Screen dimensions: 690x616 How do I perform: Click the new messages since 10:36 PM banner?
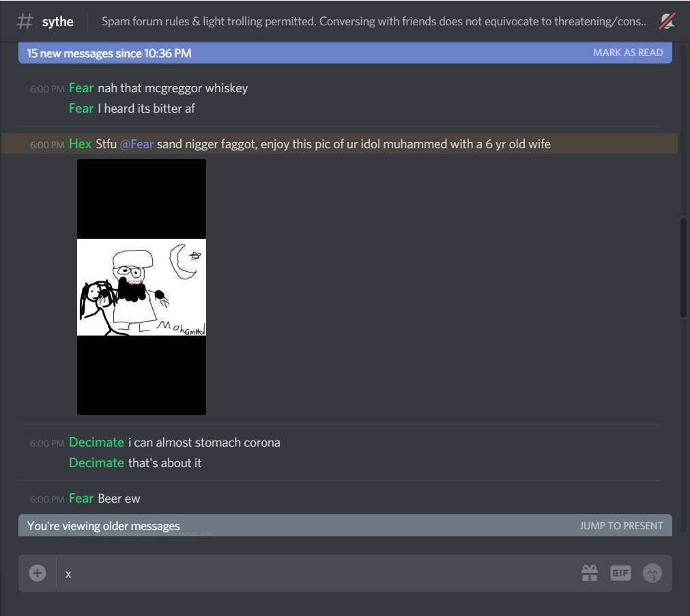tap(345, 53)
